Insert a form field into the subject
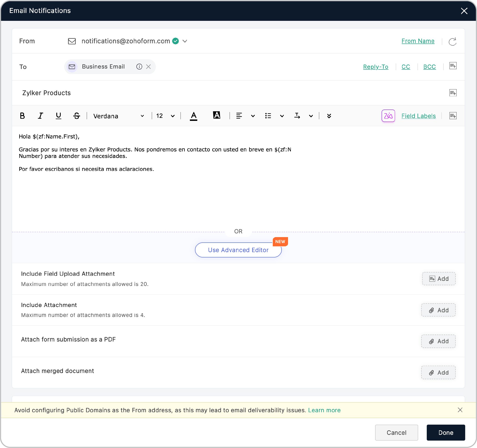The height and width of the screenshot is (448, 477). point(453,93)
